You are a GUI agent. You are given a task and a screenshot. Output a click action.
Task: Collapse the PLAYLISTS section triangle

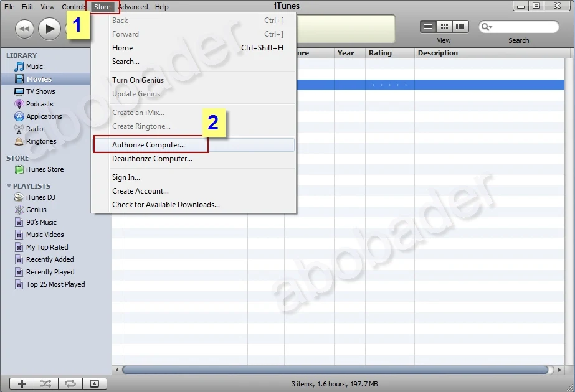(9, 186)
